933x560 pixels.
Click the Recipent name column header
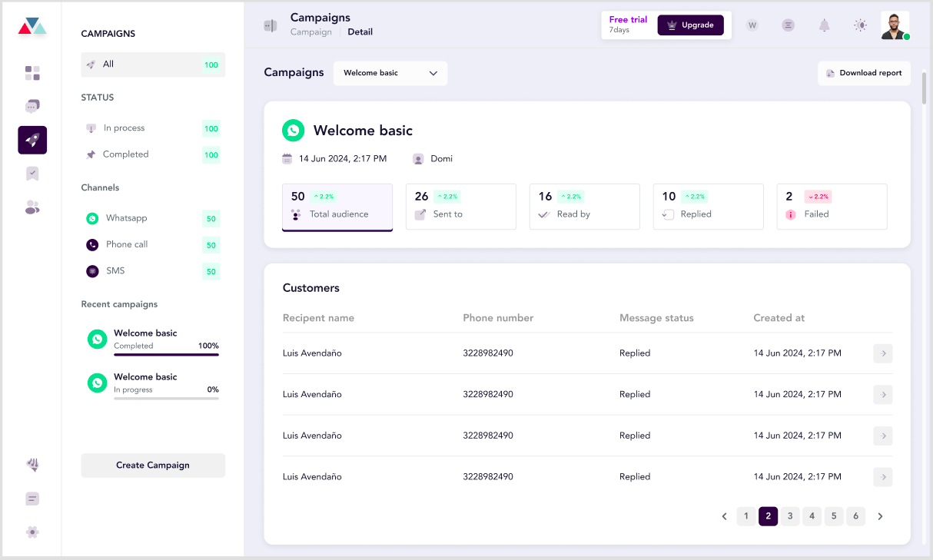click(318, 318)
